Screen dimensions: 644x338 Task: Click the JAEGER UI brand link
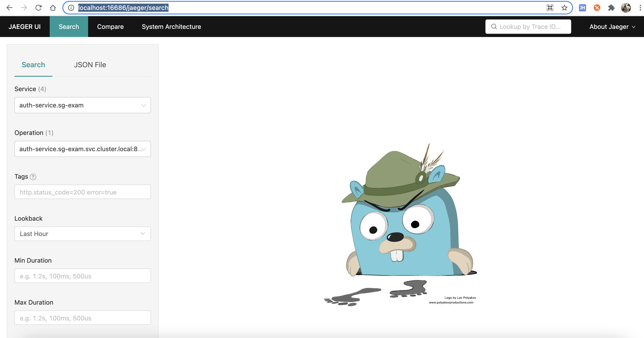point(24,26)
